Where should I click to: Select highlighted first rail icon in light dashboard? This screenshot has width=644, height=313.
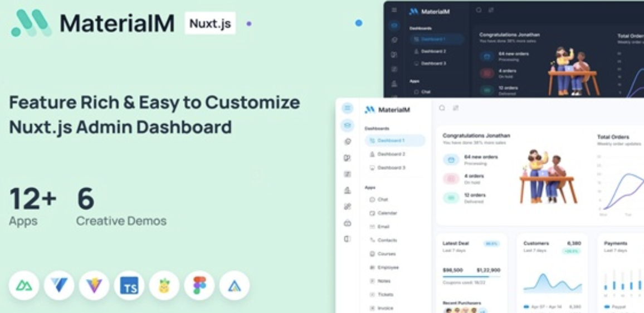[348, 125]
